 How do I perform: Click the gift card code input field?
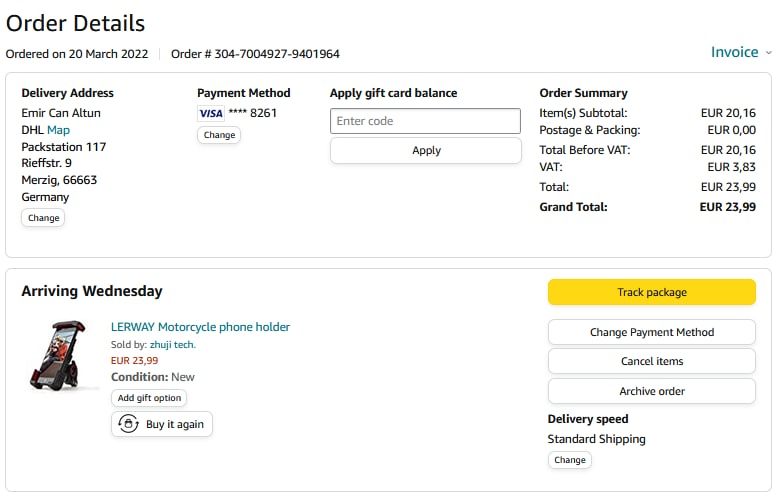[x=425, y=121]
